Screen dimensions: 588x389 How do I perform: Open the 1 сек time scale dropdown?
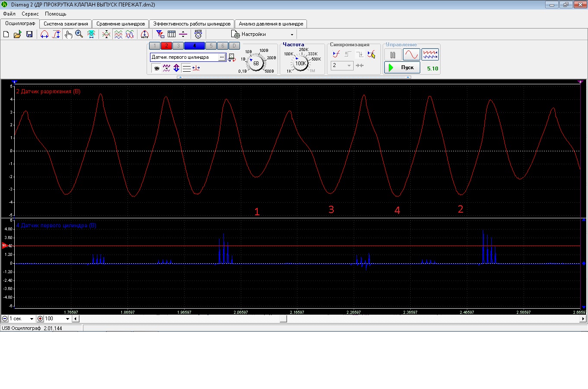tap(22, 319)
